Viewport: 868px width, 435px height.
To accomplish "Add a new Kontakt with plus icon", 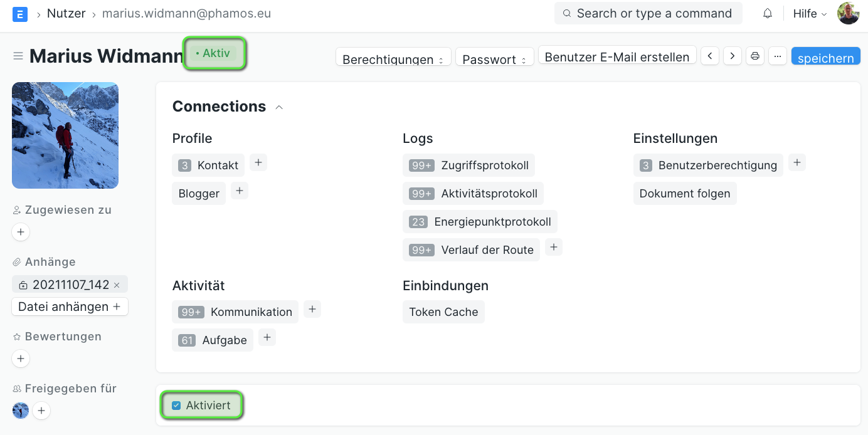I will (x=258, y=163).
